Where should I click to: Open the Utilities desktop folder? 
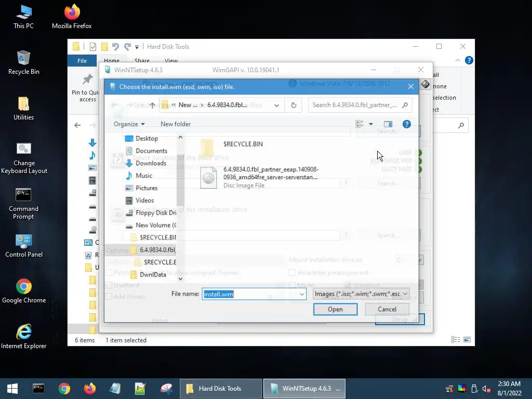[23, 109]
